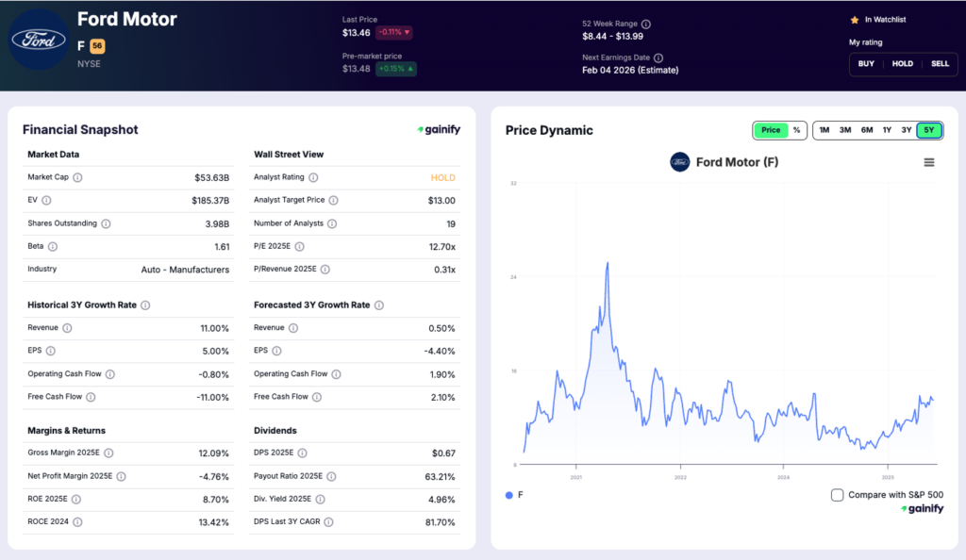Select the Price chart toggle
Image resolution: width=966 pixels, height=560 pixels.
771,130
